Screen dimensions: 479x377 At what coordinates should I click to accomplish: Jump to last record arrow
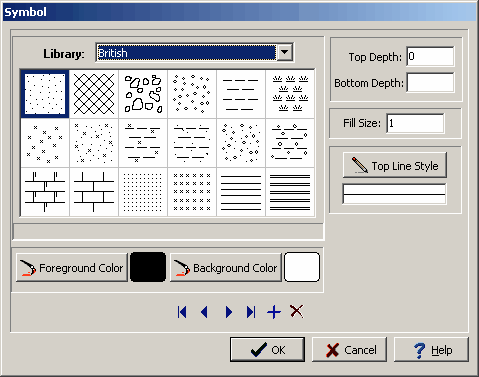tap(251, 312)
